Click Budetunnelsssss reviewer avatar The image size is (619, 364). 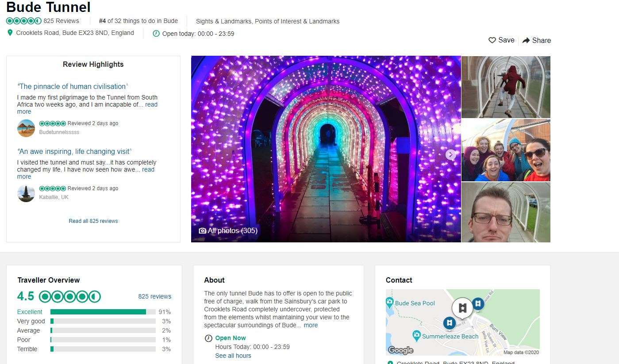click(26, 128)
